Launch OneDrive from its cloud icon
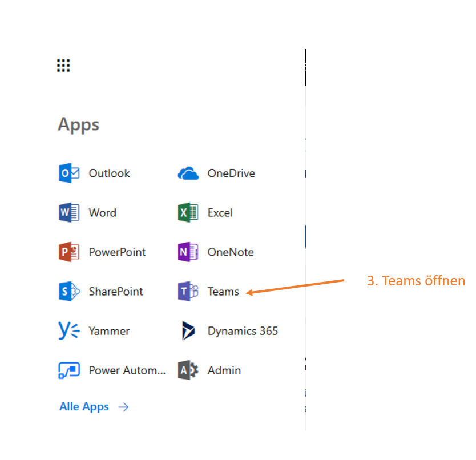This screenshot has width=476, height=460. click(x=188, y=173)
